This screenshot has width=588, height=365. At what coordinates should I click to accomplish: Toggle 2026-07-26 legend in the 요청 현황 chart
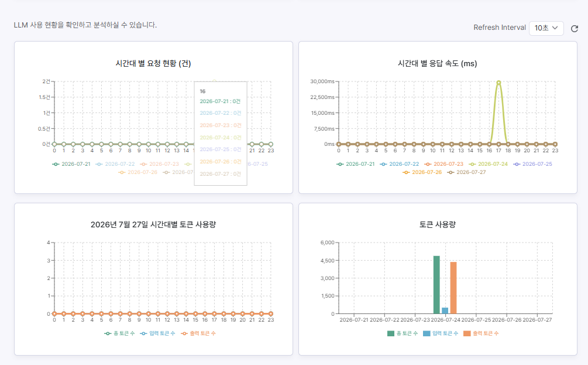[x=137, y=172]
